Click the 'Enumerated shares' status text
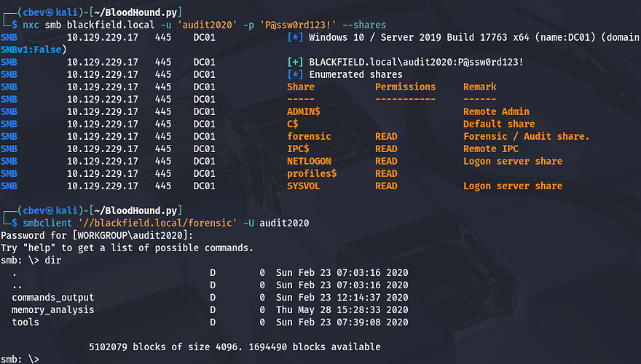Screen dimensions: 641x364 coord(355,74)
